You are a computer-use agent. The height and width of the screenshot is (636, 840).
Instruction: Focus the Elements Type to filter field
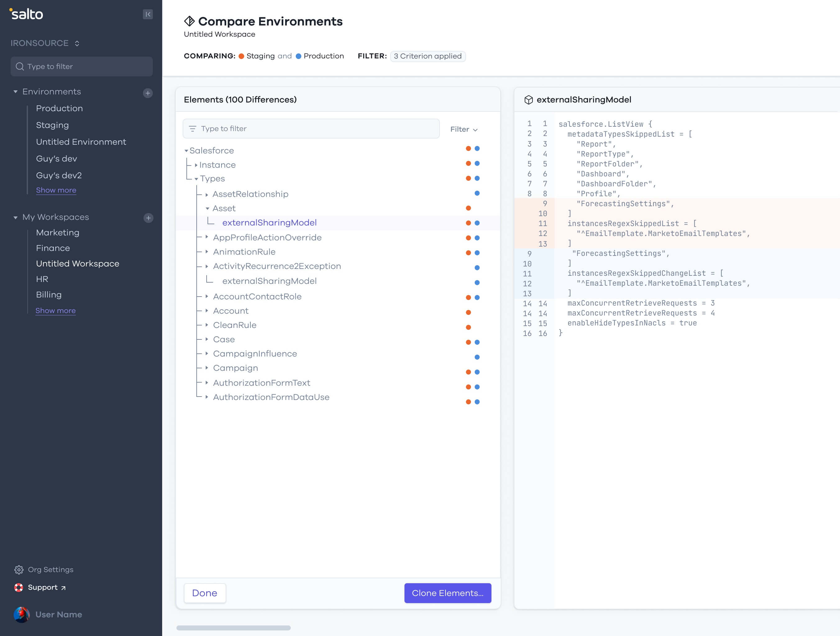click(311, 129)
